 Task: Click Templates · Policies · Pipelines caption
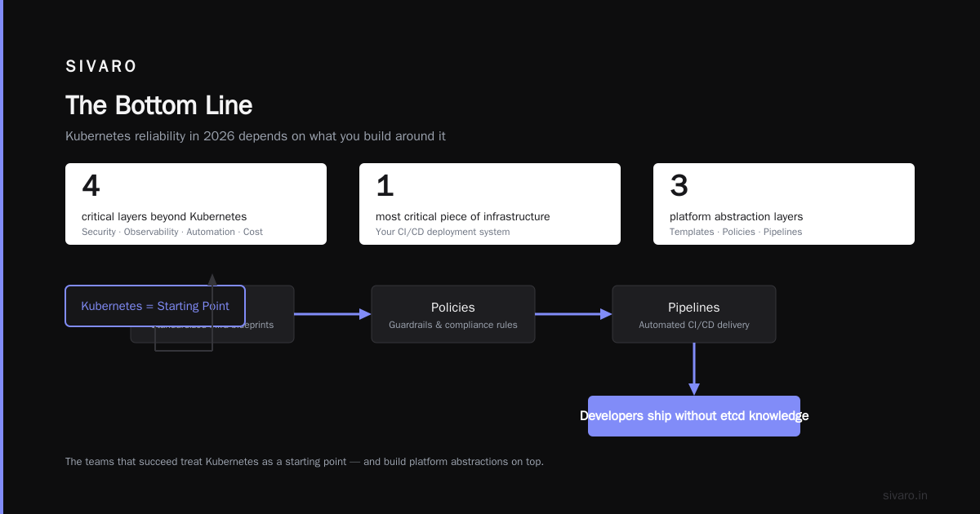[x=736, y=232]
